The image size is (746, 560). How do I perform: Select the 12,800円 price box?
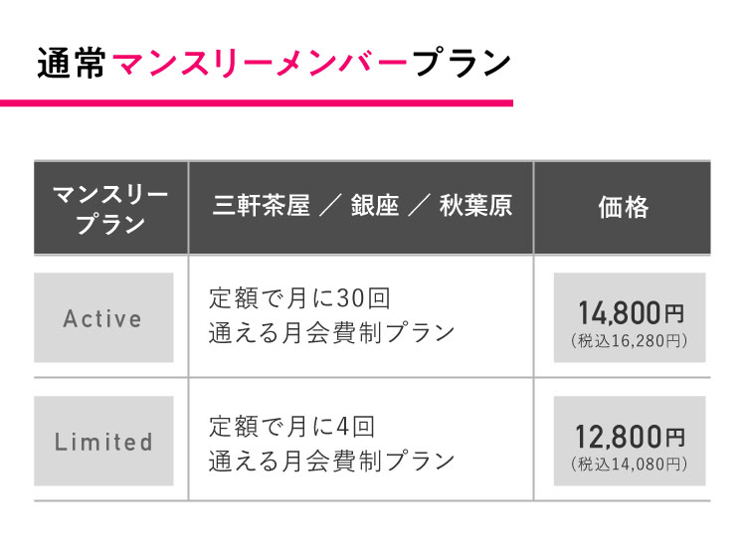(630, 441)
